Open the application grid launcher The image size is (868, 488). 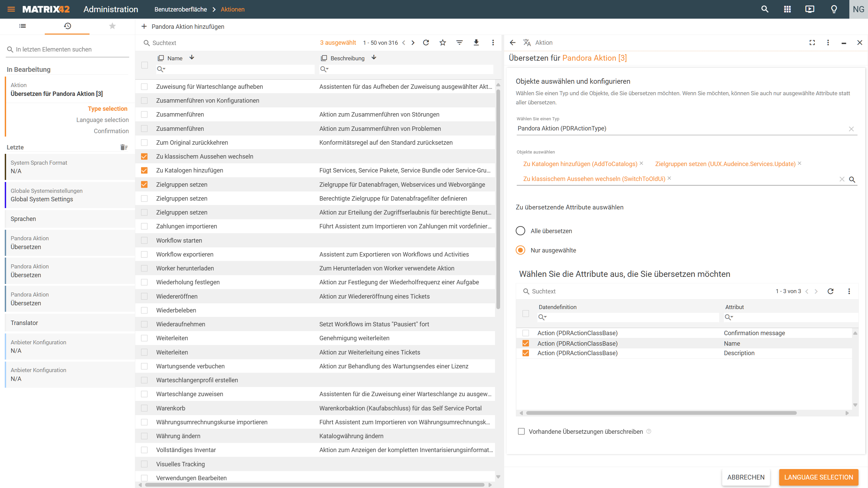coord(787,9)
